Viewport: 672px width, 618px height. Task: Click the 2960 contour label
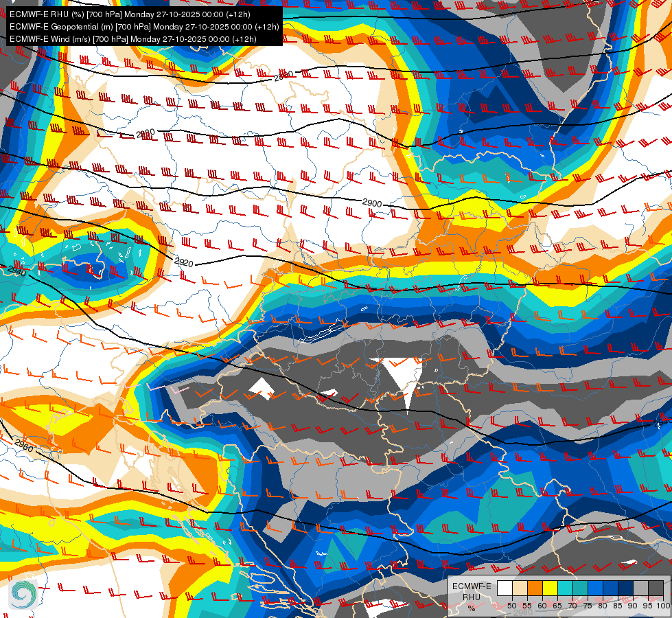(x=24, y=445)
